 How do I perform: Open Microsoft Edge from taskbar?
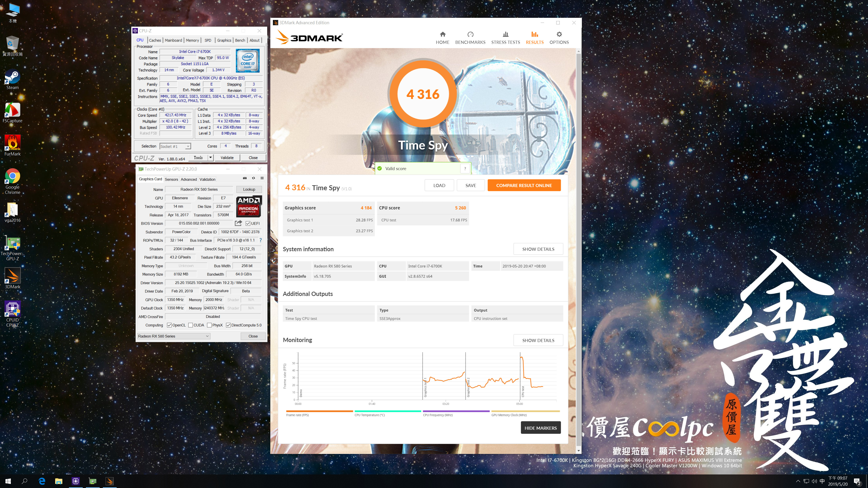tap(42, 481)
